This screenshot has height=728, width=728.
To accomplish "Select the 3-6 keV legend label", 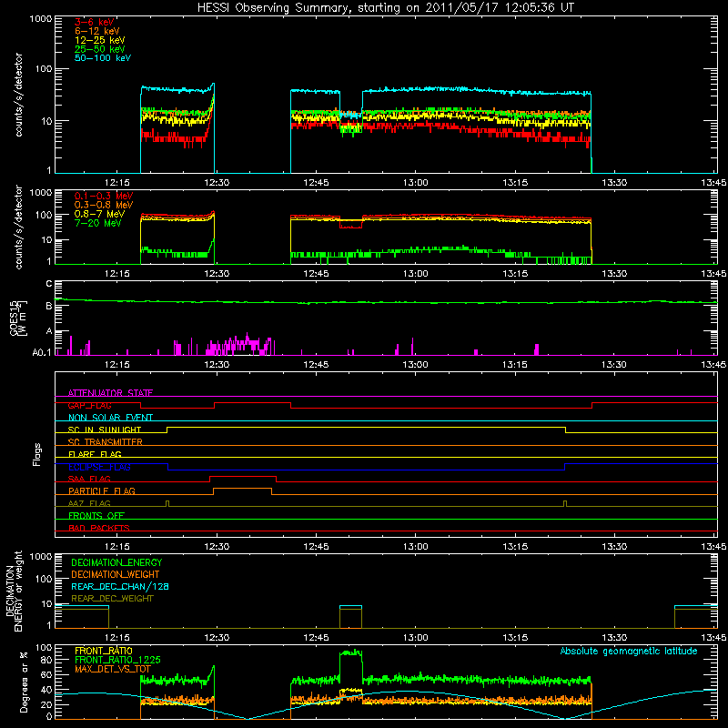I will 95,22.
